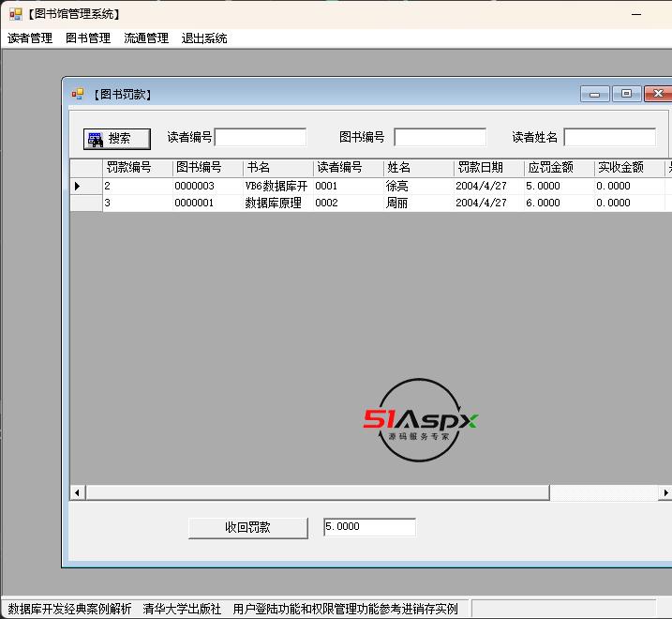Click the main application title bar icon
The height and width of the screenshot is (619, 672).
(x=15, y=14)
